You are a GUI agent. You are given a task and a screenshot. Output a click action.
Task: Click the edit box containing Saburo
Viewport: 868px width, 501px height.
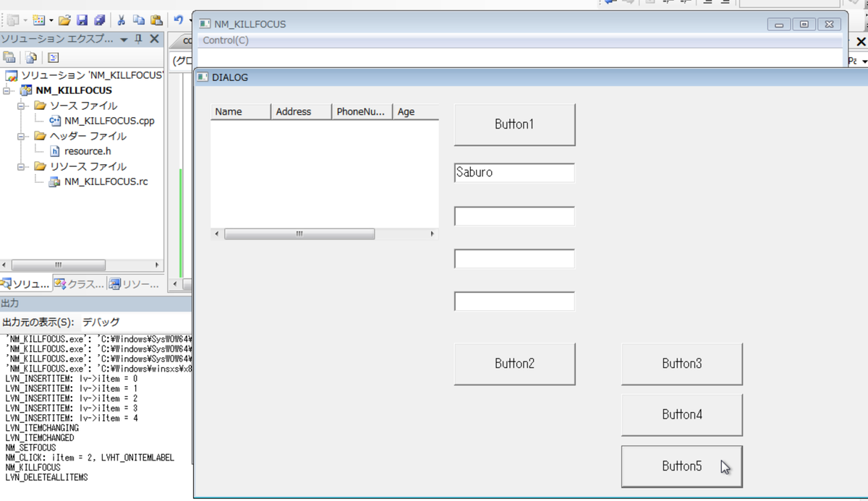514,173
